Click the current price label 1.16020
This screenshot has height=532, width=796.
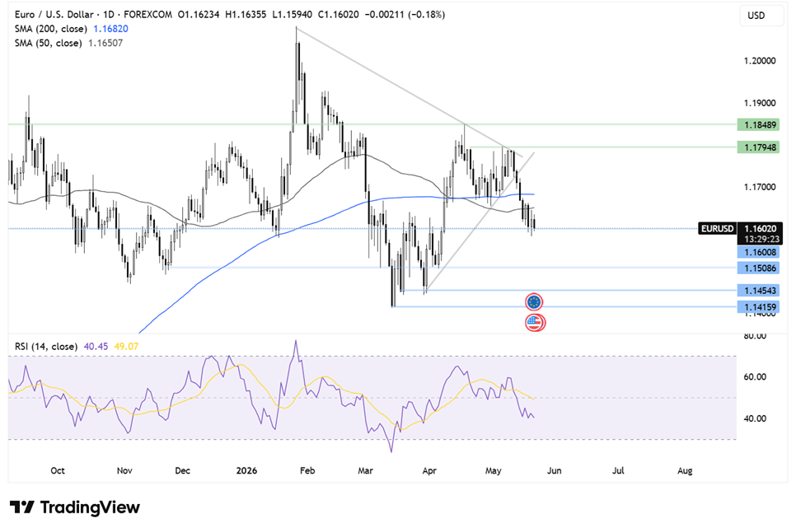(760, 229)
